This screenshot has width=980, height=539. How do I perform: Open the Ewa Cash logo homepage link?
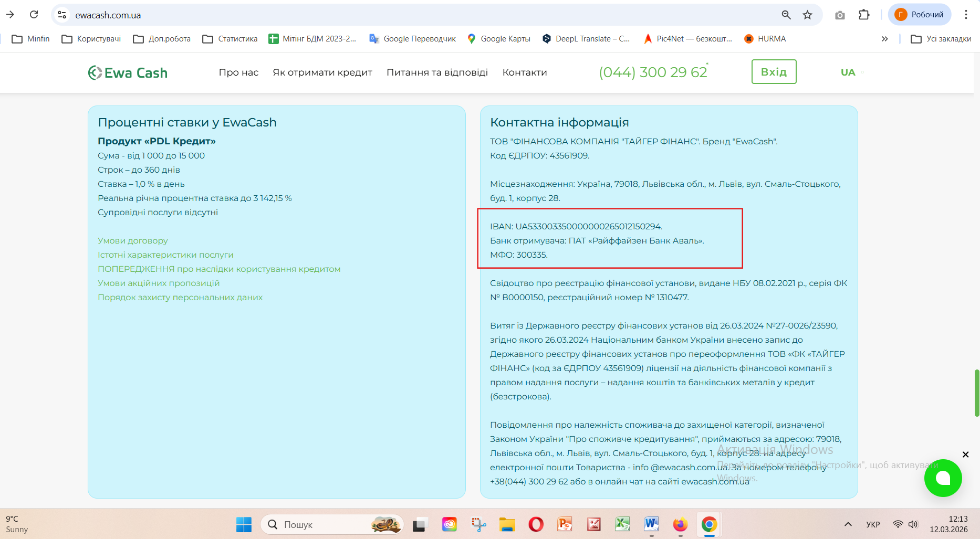click(128, 72)
